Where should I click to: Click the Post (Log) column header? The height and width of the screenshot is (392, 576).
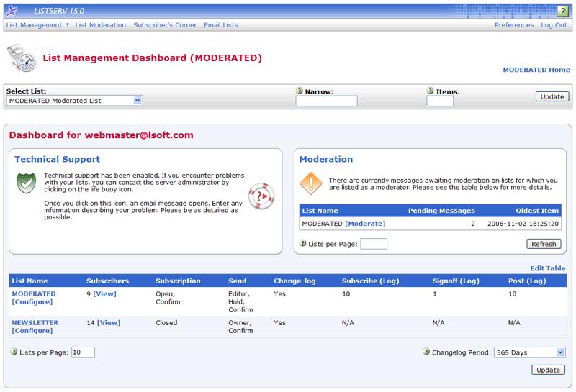pyautogui.click(x=527, y=281)
